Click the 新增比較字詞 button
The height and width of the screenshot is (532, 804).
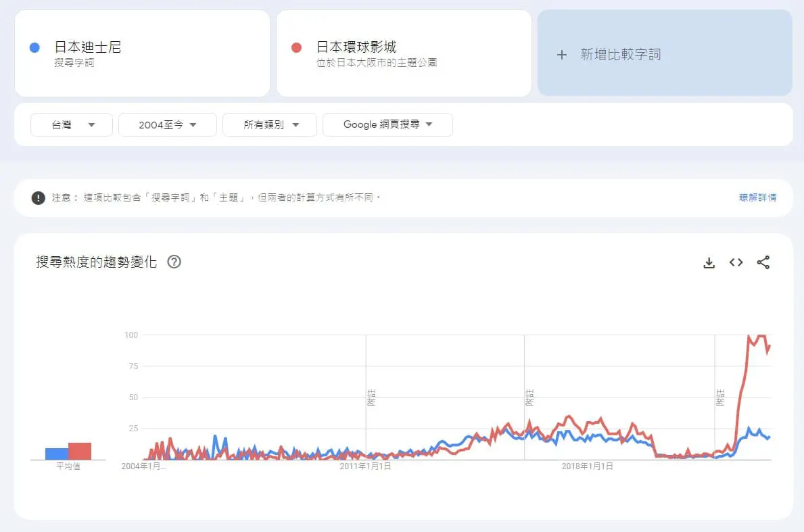coord(665,53)
